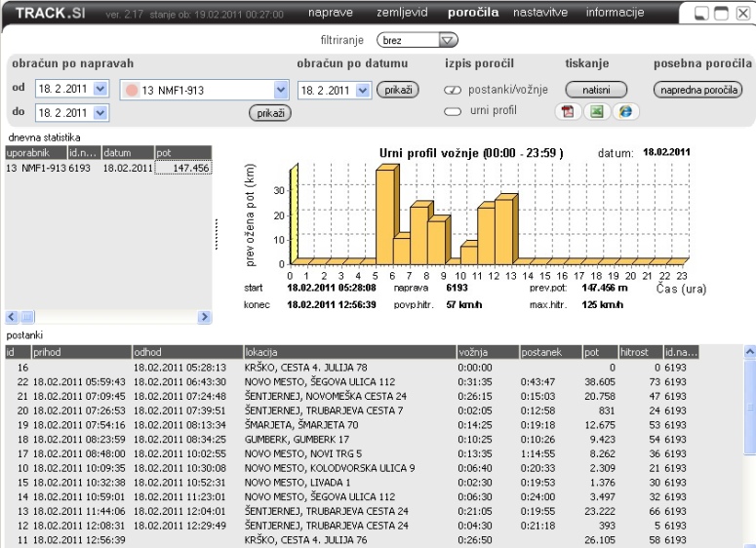Viewport: 756px width, 548px height.
Task: Sort stops by lokacija column
Action: click(x=350, y=352)
